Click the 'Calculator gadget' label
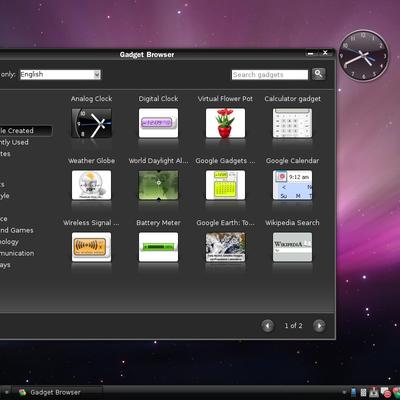Viewport: 400px width, 400px height. pyautogui.click(x=292, y=99)
